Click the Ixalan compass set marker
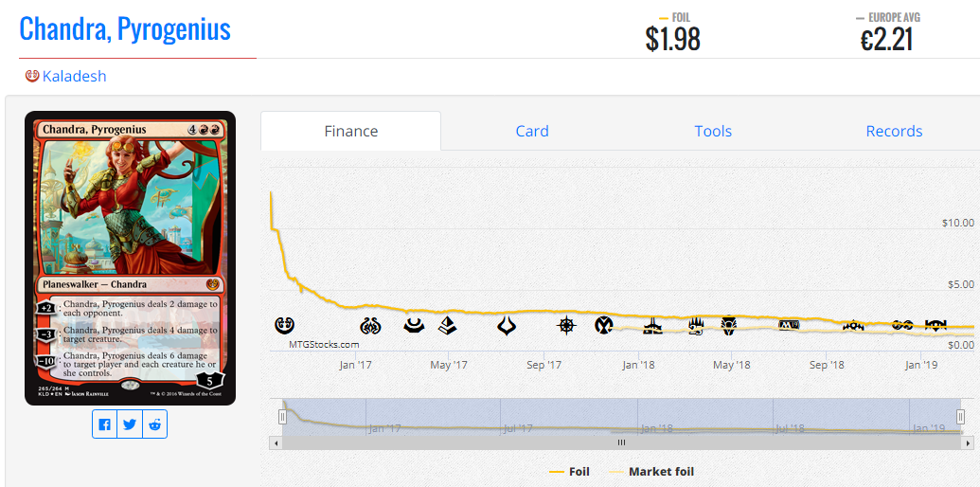Image resolution: width=980 pixels, height=487 pixels. (566, 325)
